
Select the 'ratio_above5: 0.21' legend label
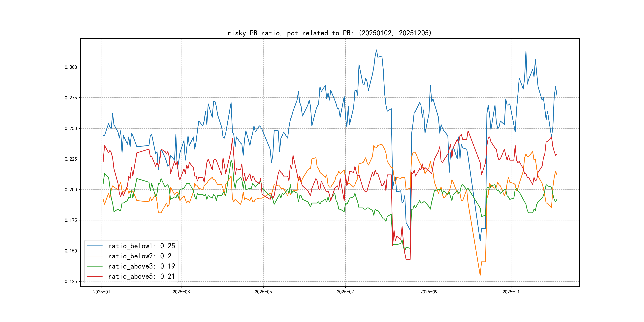pos(141,276)
